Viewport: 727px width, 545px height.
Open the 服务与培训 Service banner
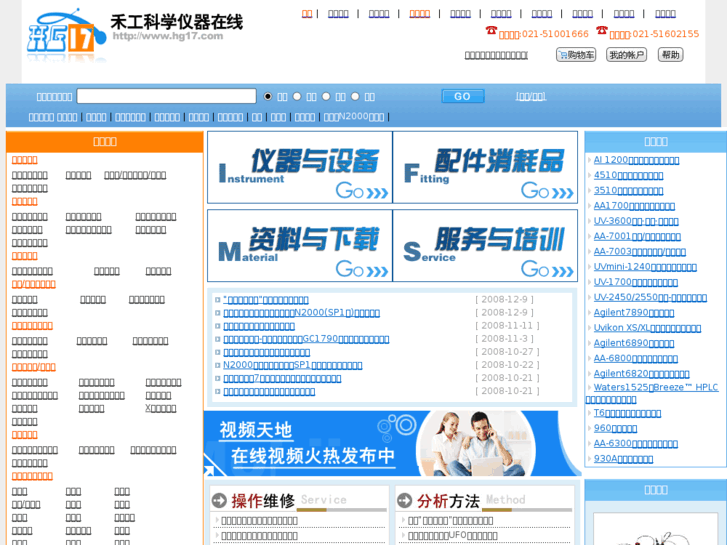pos(485,245)
